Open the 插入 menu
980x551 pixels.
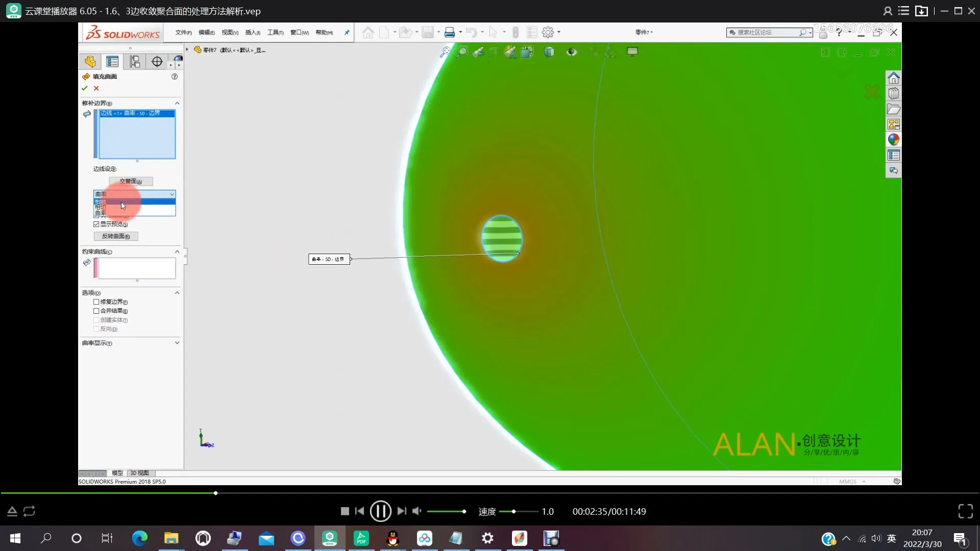(x=253, y=32)
